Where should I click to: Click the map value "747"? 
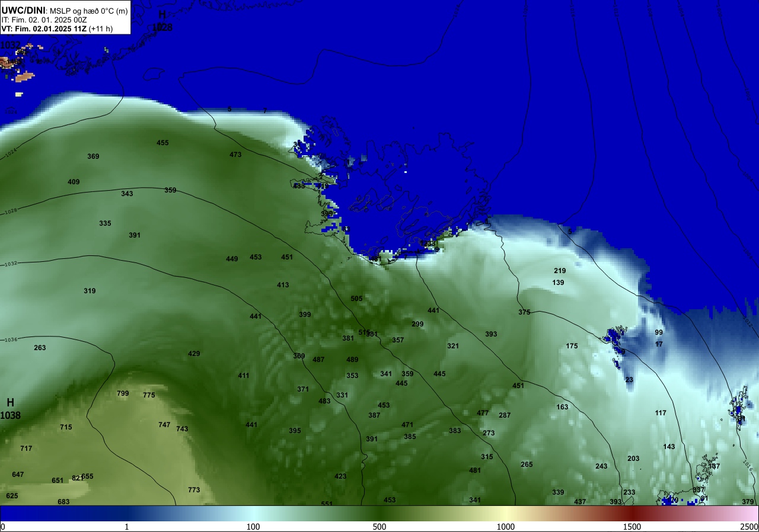pos(164,425)
